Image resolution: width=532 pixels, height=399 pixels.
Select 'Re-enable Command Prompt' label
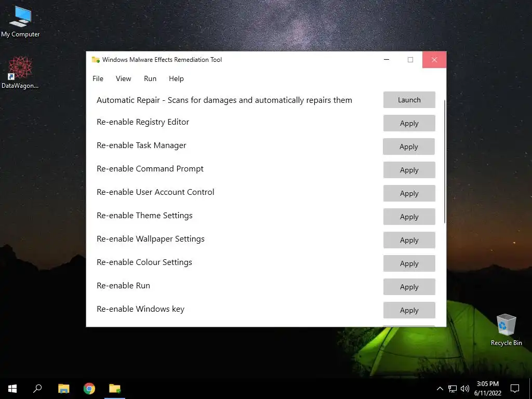pos(150,169)
